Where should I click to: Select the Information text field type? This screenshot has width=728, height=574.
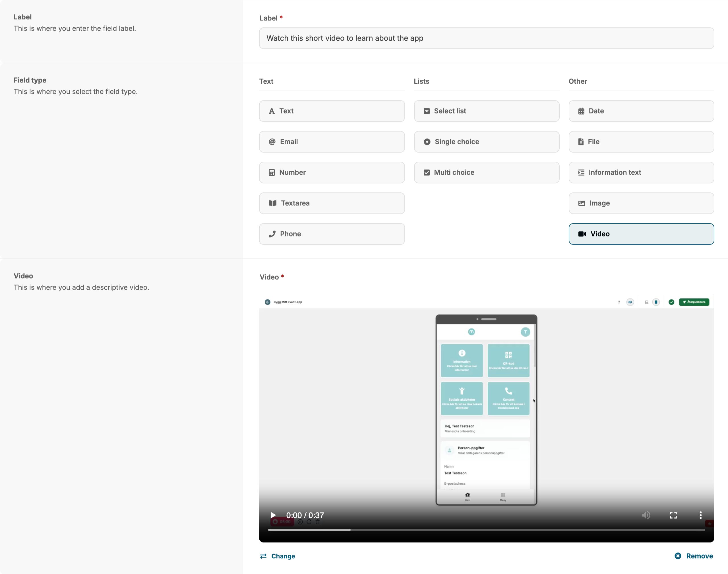[641, 172]
